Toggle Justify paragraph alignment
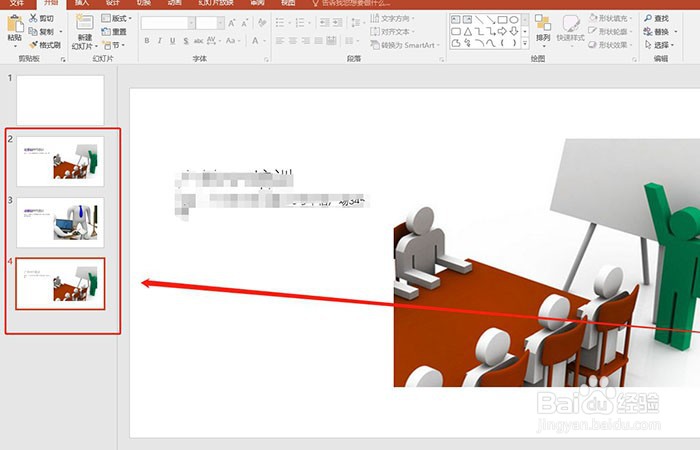 coord(318,41)
